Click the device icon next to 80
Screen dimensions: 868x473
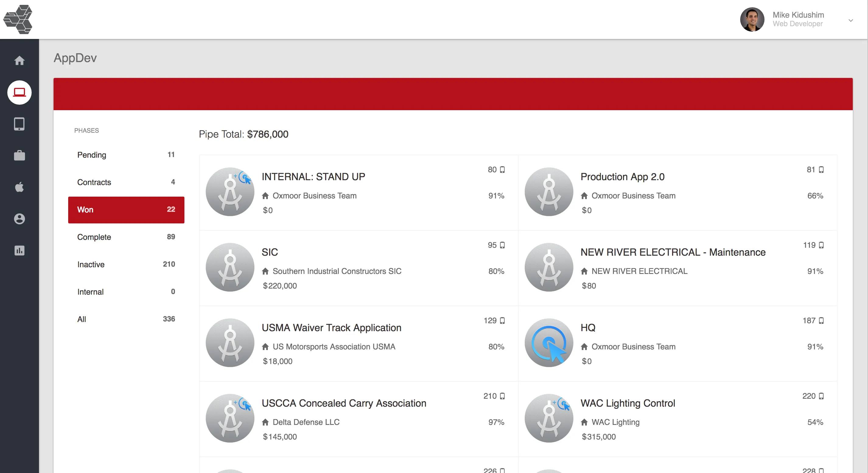(x=502, y=170)
